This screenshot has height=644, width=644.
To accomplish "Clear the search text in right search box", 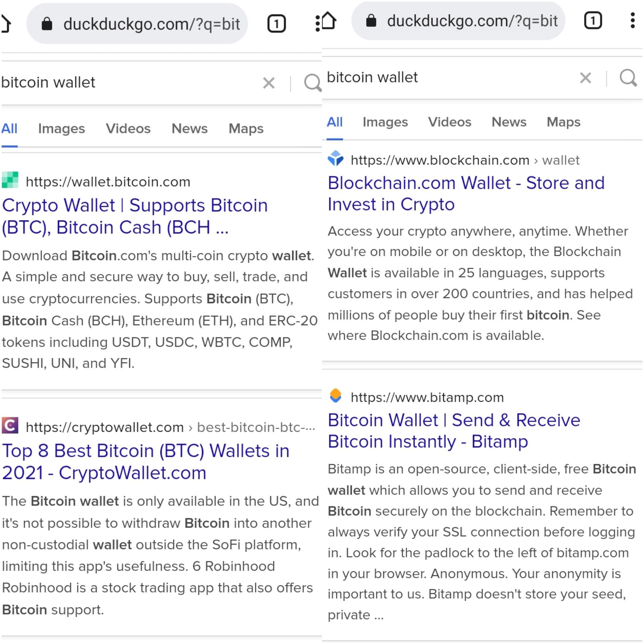I will click(x=585, y=77).
